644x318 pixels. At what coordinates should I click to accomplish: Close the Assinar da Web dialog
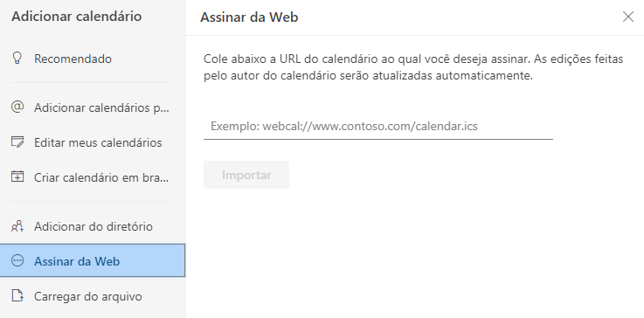point(628,17)
